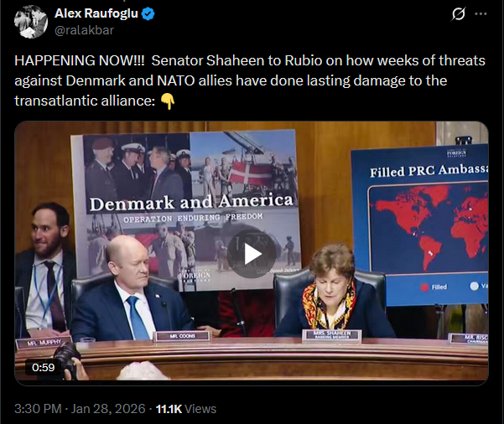Screen dimensions: 504x424
Task: Click the Alex Raufoglu display name
Action: pyautogui.click(x=96, y=13)
